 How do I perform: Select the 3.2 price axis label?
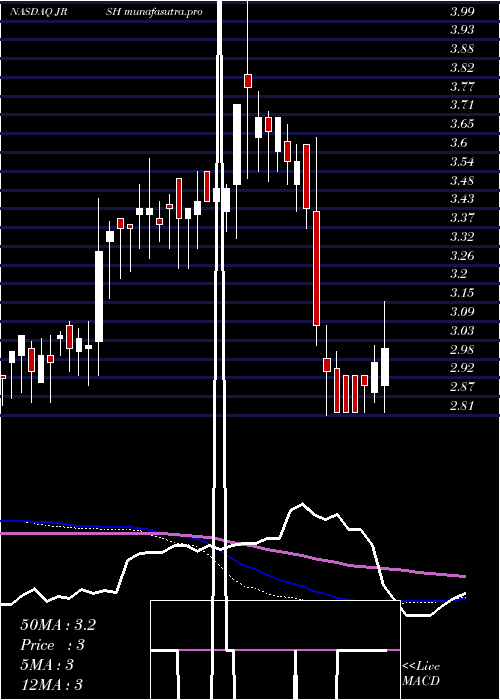tap(459, 274)
